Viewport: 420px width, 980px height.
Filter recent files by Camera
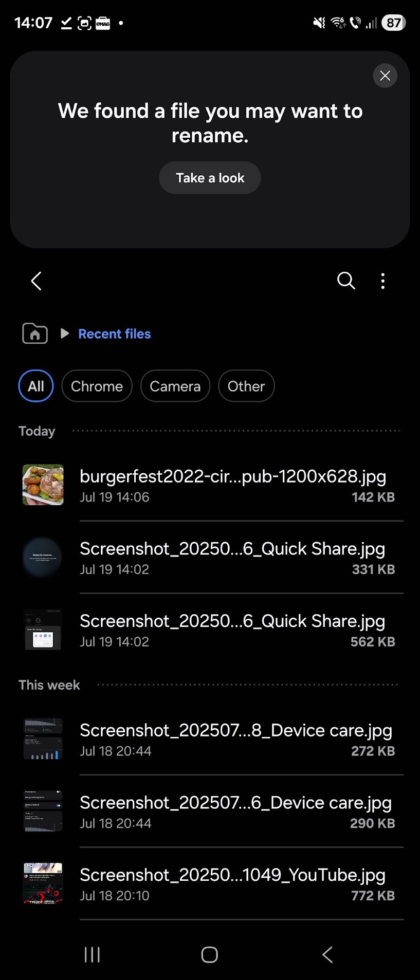pyautogui.click(x=175, y=386)
